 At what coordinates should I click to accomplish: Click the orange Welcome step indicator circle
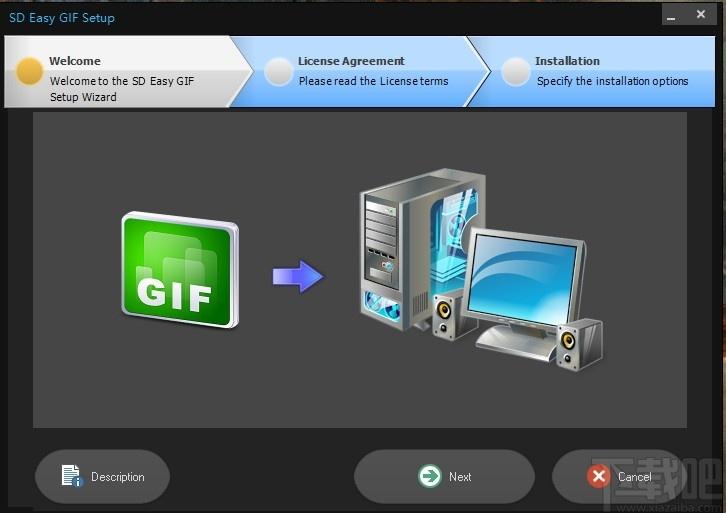(x=30, y=71)
